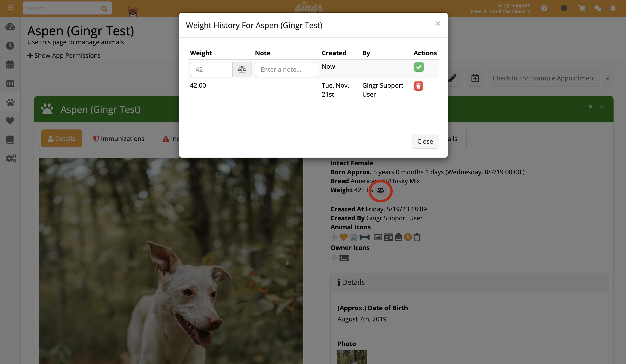The image size is (626, 364).
Task: Click the plus icon under Animal Icons
Action: pyautogui.click(x=334, y=237)
